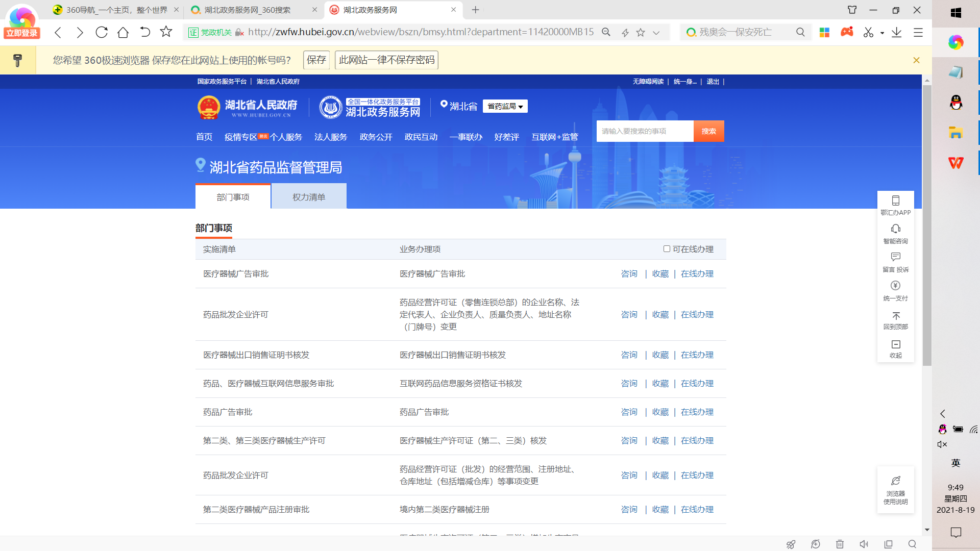Click the 请输入要搜索的事项 search field
The image size is (980, 551).
[x=644, y=131]
